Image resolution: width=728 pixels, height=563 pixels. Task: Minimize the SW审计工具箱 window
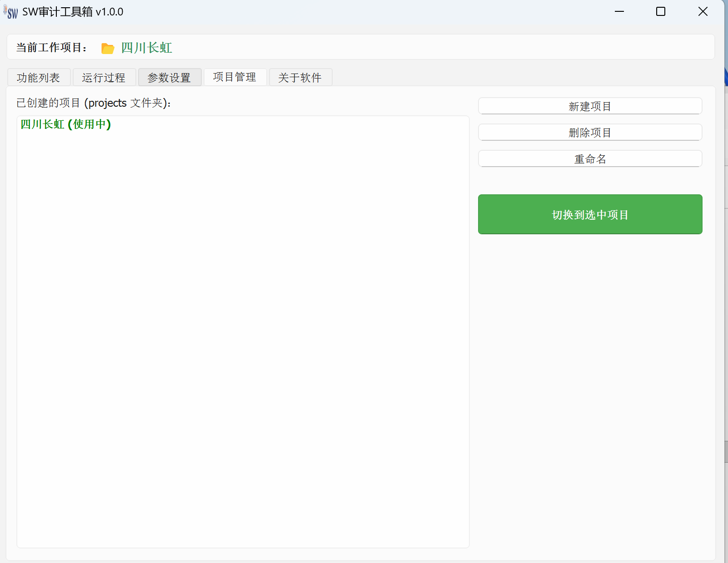(x=619, y=12)
